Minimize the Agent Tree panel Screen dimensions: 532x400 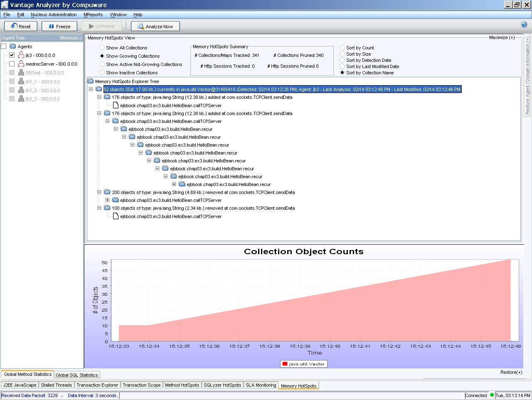tap(71, 37)
